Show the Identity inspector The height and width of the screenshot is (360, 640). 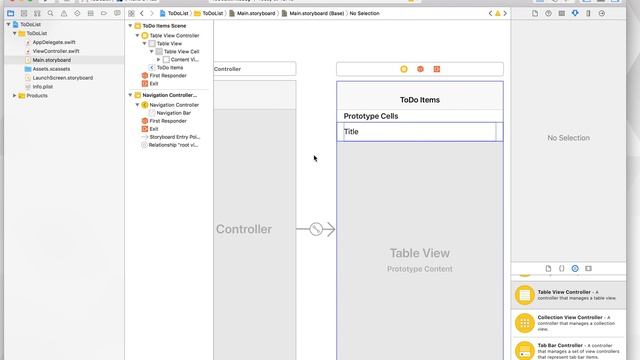(562, 13)
